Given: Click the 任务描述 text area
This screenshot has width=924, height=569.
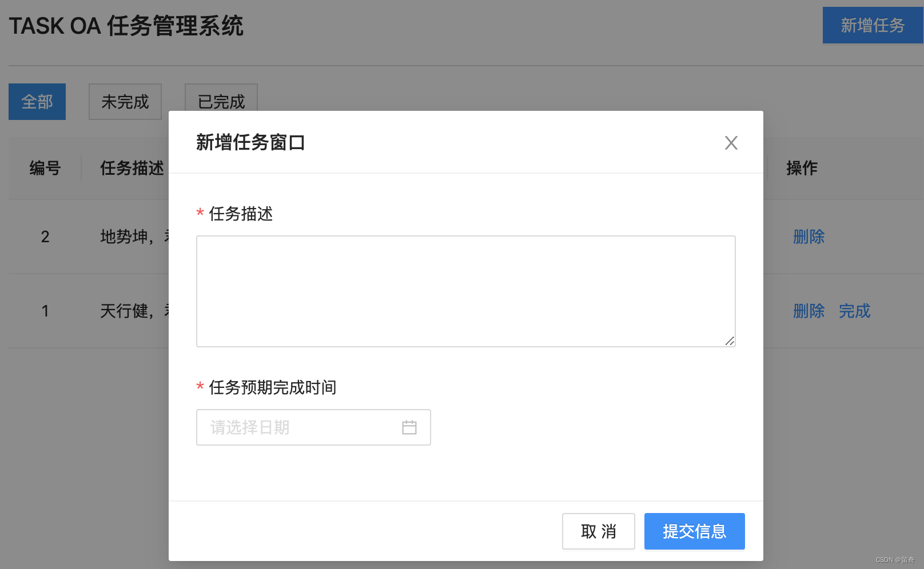Looking at the screenshot, I should pyautogui.click(x=465, y=291).
